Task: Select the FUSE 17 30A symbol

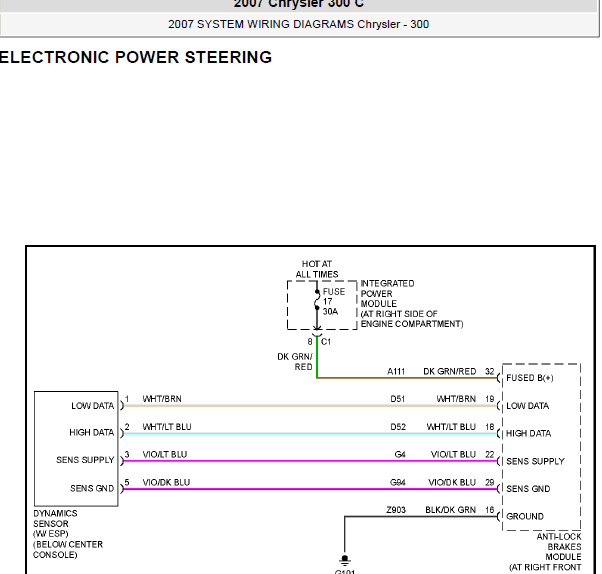Action: click(x=317, y=302)
